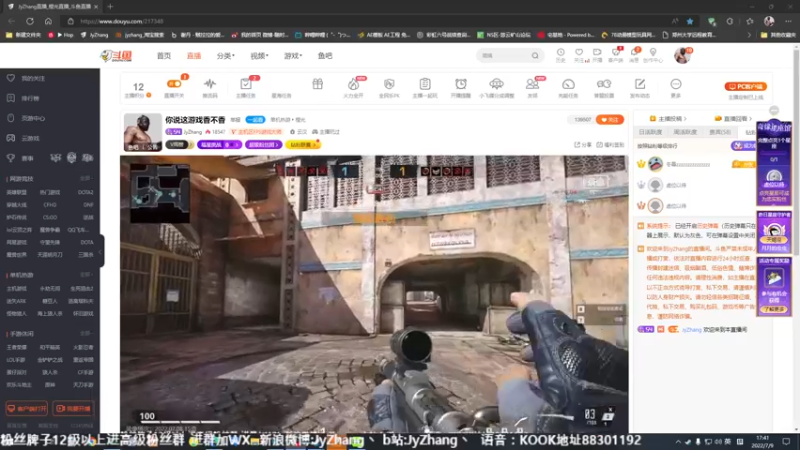Screen dimensions: 800x450
Task: Open the gauge speedometer task icon
Action: pos(568,87)
